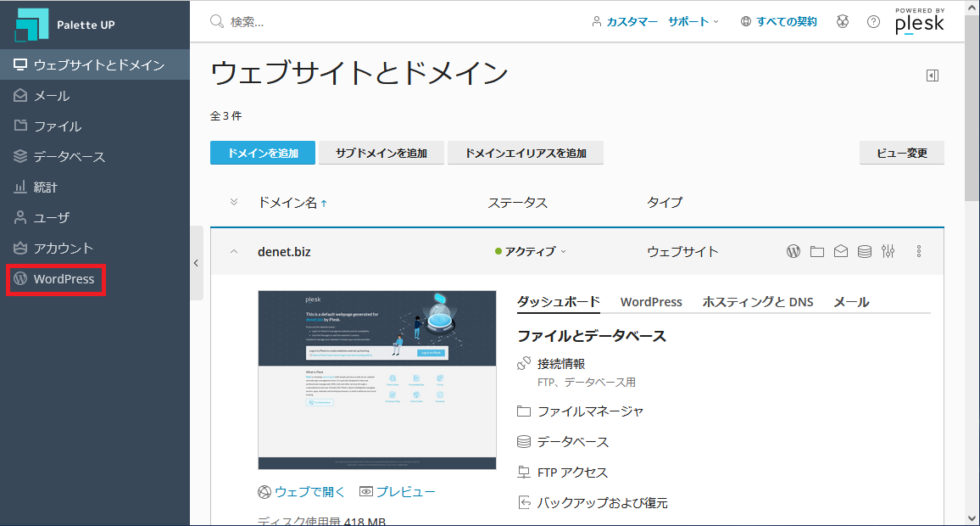Click ドメインエイリアスを追加 button
The height and width of the screenshot is (526, 980).
tap(526, 154)
